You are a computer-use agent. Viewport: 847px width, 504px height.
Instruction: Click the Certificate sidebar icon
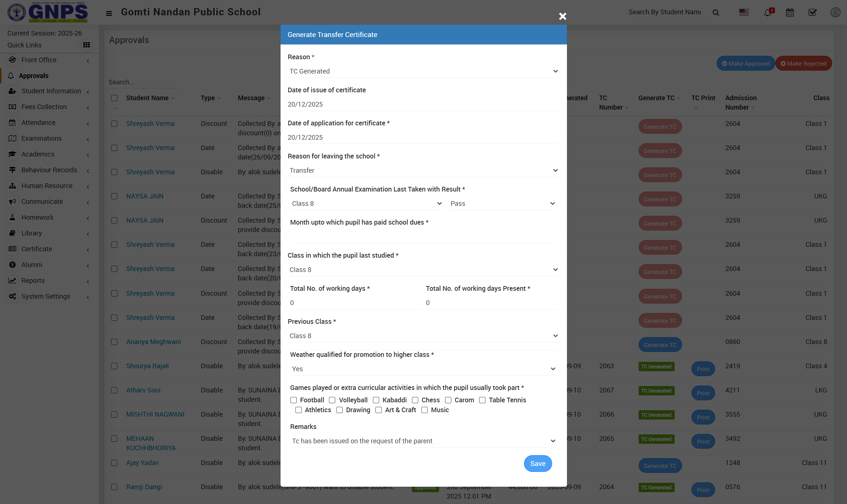12,249
